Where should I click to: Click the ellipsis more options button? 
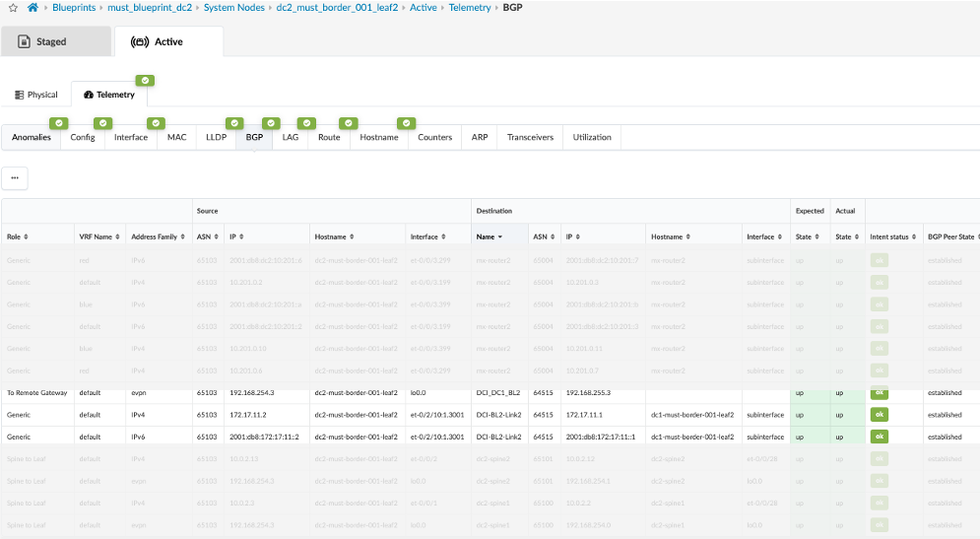(15, 178)
